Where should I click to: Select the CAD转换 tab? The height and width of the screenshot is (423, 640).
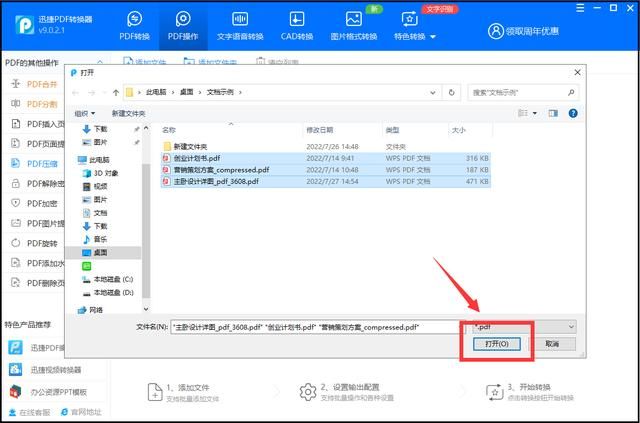pos(297,25)
